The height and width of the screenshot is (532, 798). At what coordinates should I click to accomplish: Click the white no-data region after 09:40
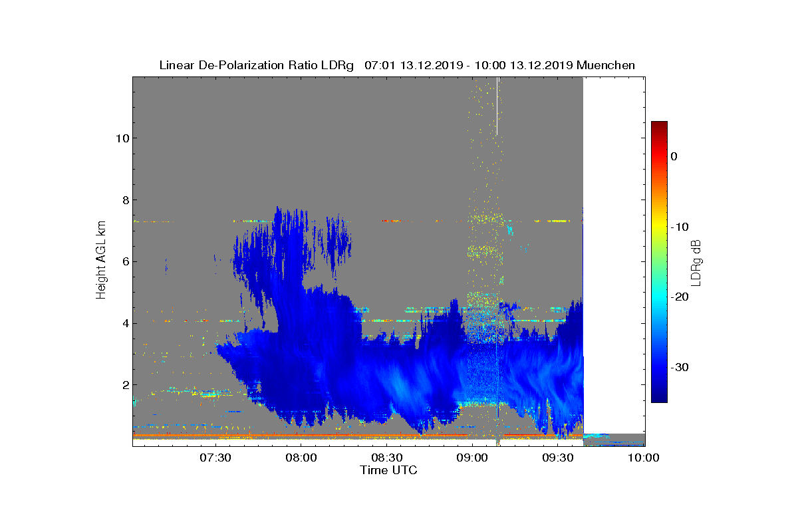tap(614, 255)
